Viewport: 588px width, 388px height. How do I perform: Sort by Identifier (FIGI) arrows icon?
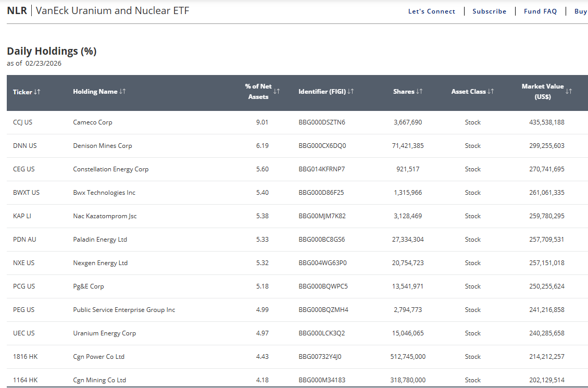click(351, 92)
